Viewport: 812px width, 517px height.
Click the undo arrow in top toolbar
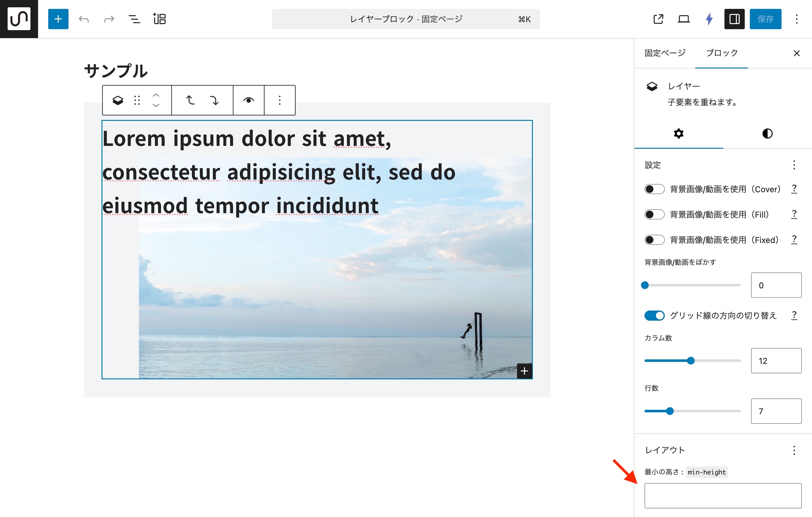(84, 19)
